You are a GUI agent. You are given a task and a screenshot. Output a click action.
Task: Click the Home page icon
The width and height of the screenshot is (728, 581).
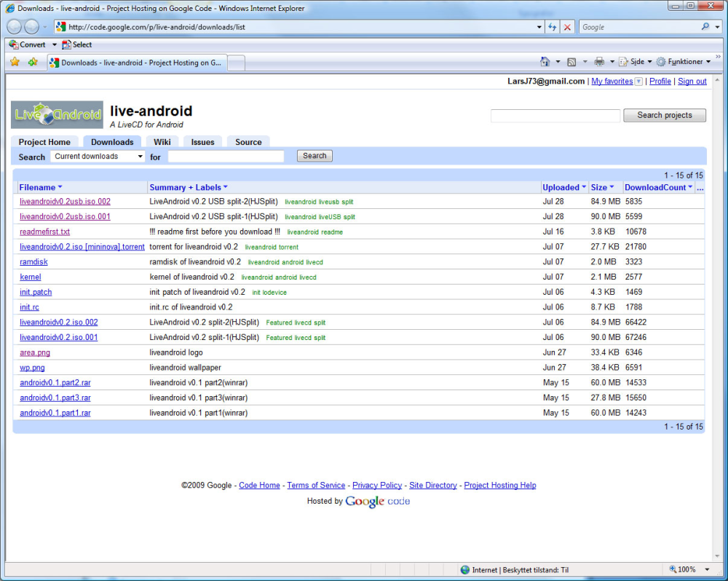(545, 62)
